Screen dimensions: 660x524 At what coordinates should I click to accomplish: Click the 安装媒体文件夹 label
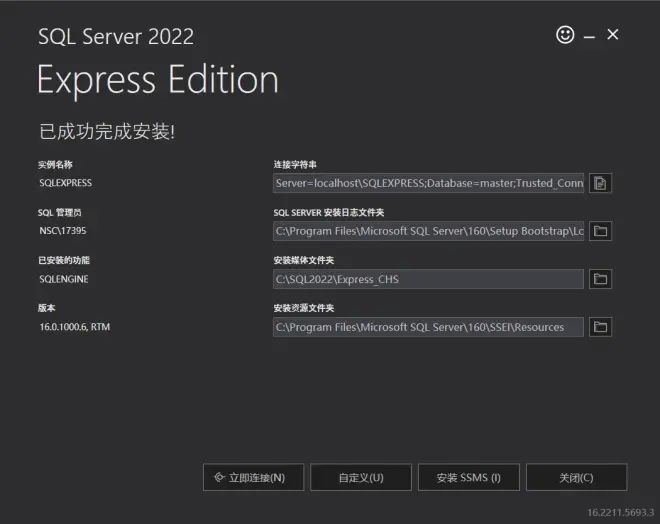pyautogui.click(x=304, y=261)
